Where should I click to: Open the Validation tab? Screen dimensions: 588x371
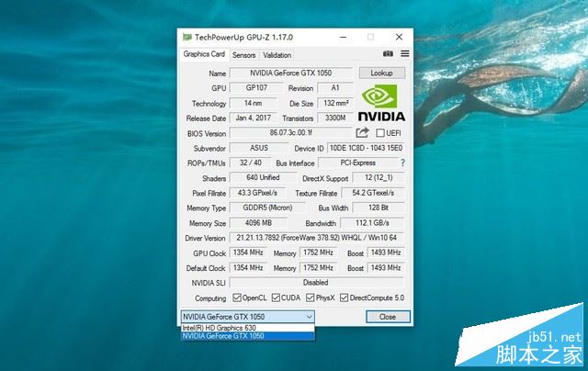277,55
